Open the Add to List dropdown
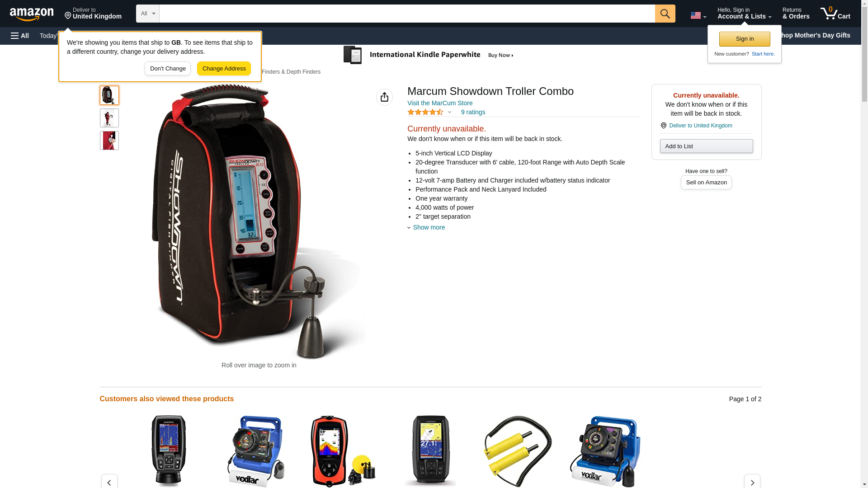 706,146
